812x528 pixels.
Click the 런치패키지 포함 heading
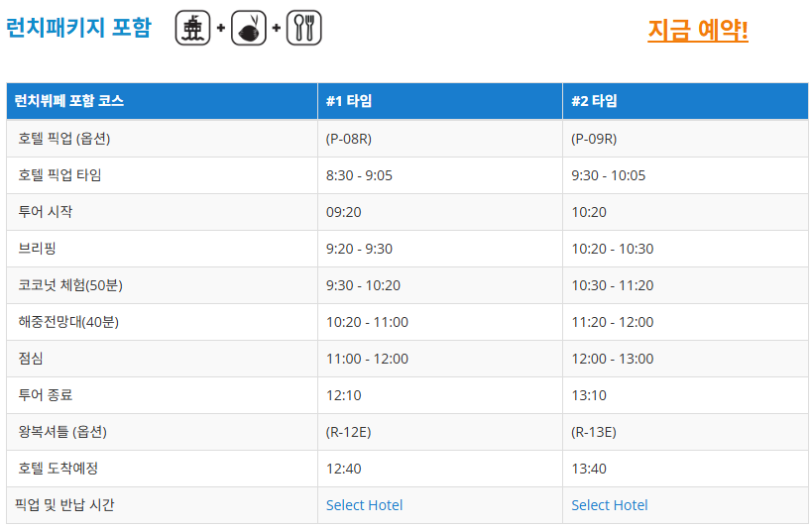(78, 28)
